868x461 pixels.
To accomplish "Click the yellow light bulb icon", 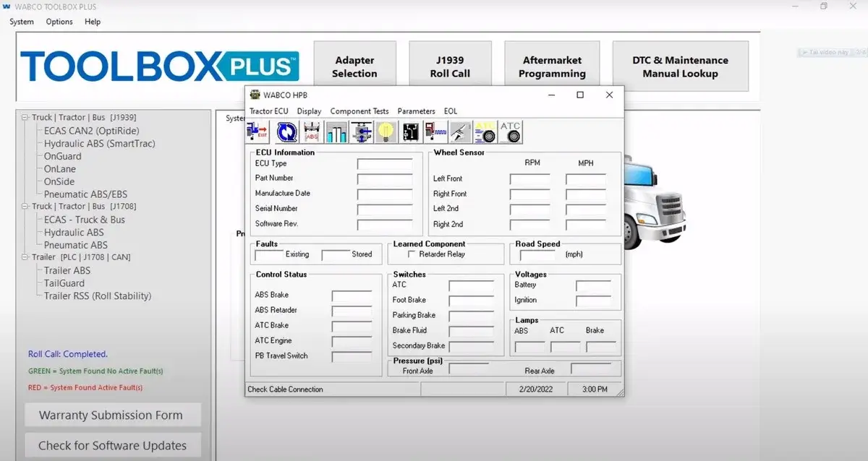I will [386, 132].
